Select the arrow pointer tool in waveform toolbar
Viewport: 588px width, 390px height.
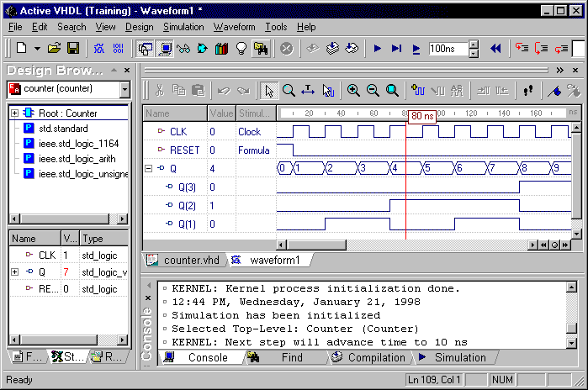[x=268, y=91]
